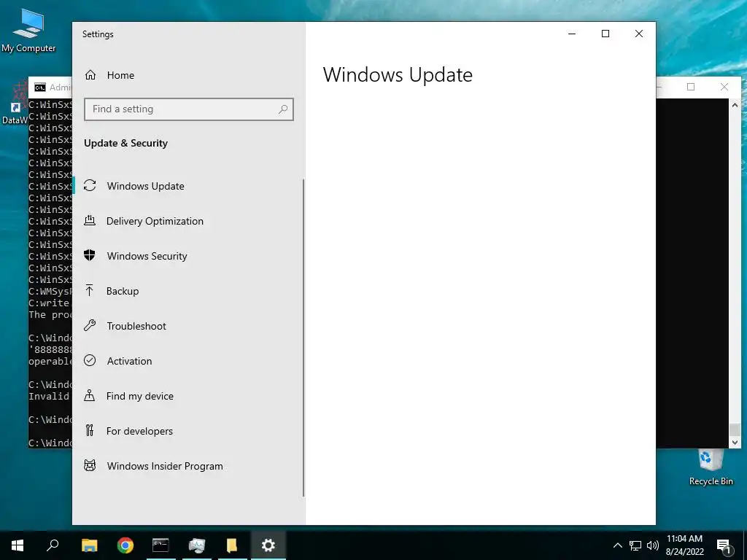Image resolution: width=747 pixels, height=560 pixels.
Task: Open the volume speaker tray icon
Action: (x=653, y=545)
